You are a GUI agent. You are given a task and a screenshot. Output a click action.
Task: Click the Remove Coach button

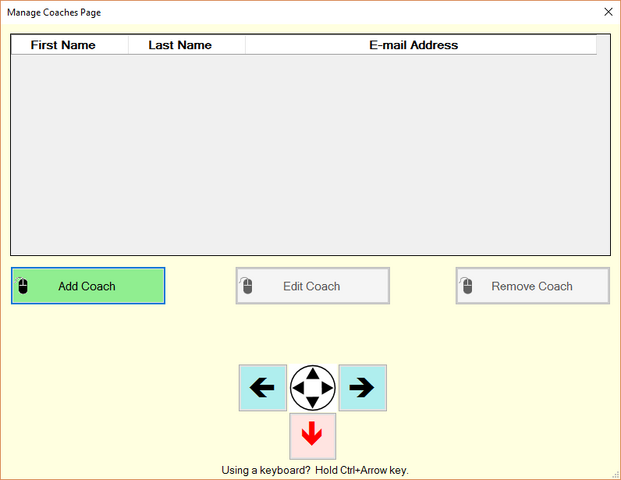[533, 286]
